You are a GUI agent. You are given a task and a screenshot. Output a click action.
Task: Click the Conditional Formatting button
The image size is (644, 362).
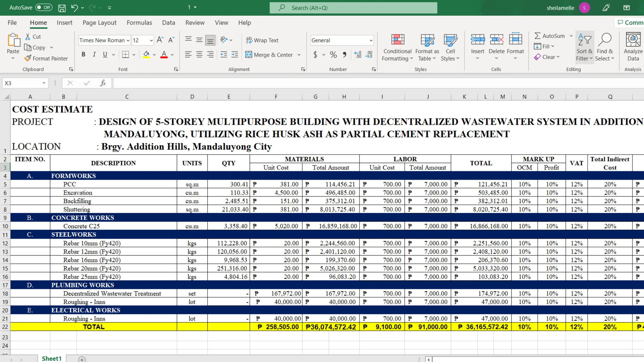pyautogui.click(x=397, y=47)
